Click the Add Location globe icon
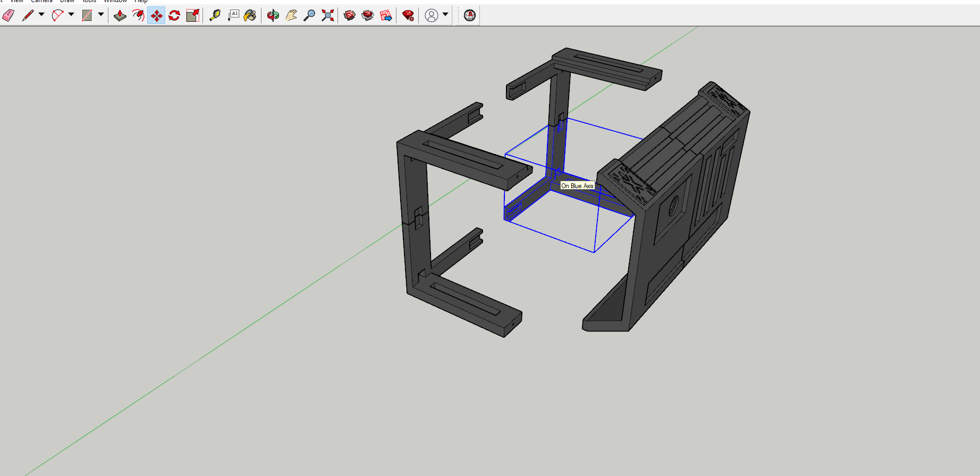The width and height of the screenshot is (980, 476). [x=470, y=15]
